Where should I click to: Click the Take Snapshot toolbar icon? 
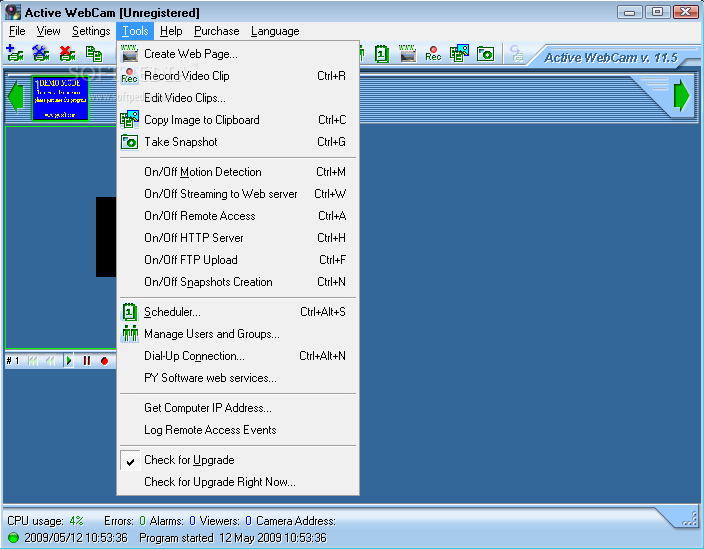(485, 54)
